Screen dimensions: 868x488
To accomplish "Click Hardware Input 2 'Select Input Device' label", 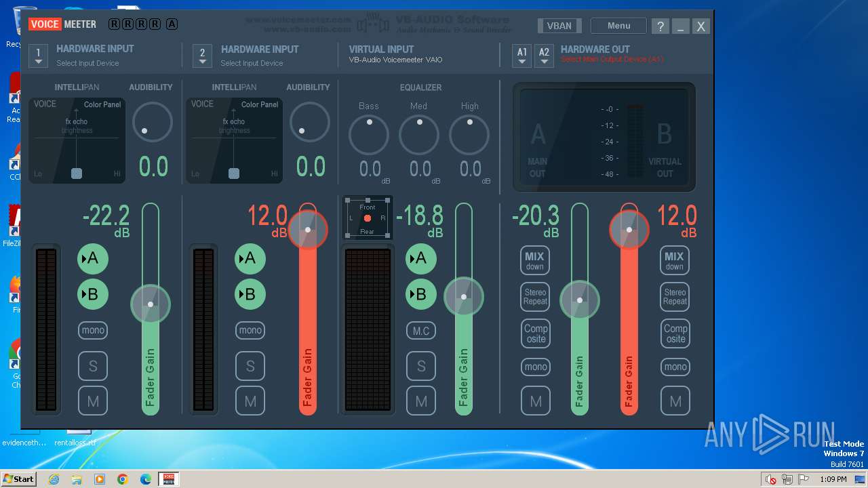I will point(252,63).
